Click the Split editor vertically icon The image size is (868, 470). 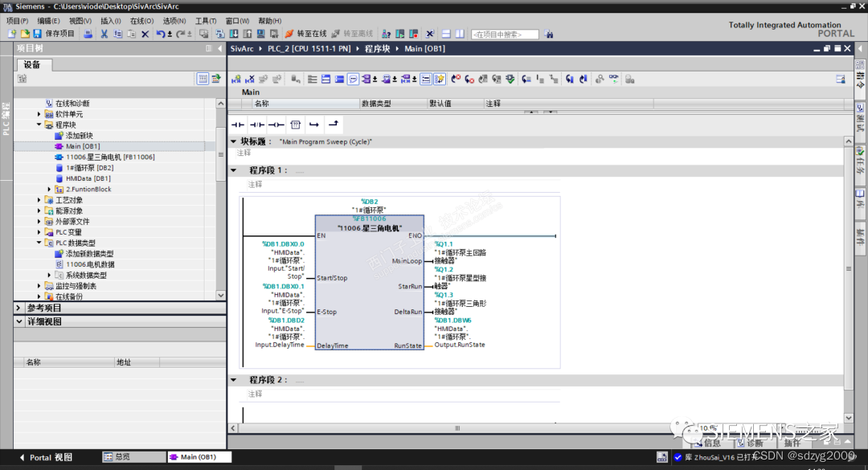(x=460, y=34)
